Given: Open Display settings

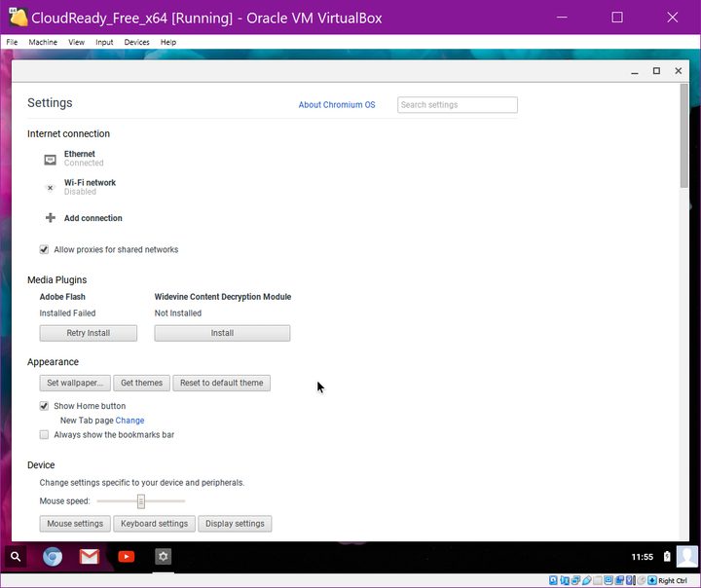Looking at the screenshot, I should tap(235, 524).
